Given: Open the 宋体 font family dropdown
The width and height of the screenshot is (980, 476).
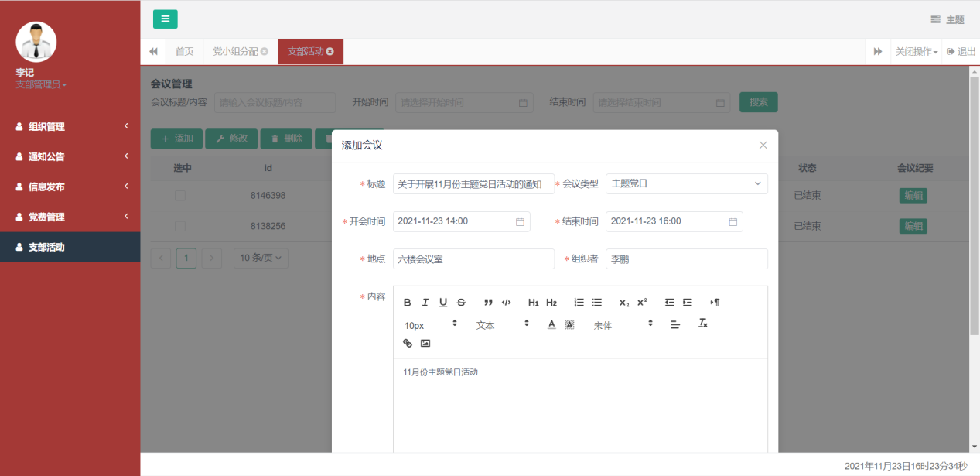Looking at the screenshot, I should 623,325.
